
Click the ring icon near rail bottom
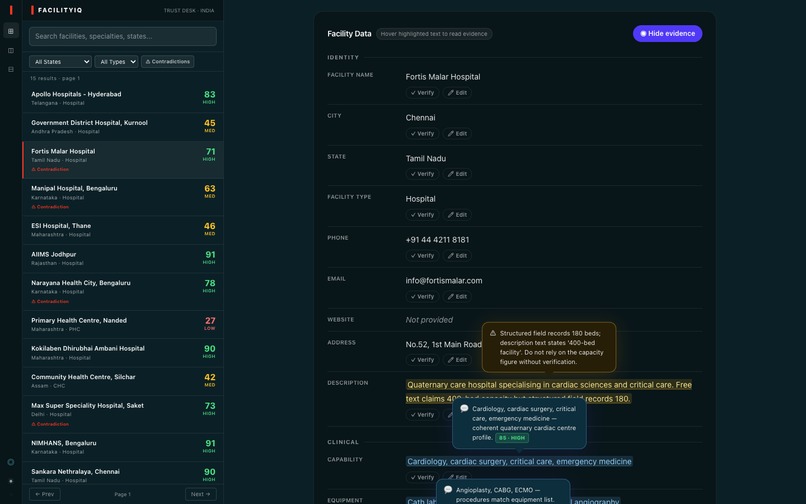(11, 462)
